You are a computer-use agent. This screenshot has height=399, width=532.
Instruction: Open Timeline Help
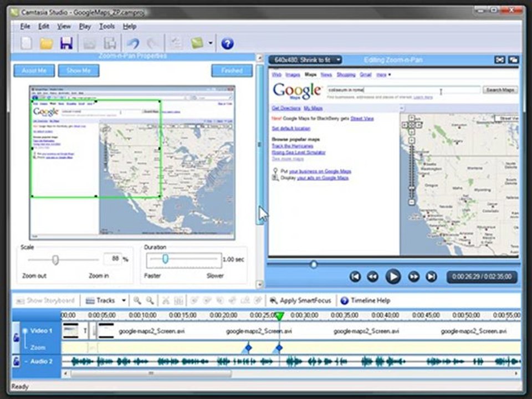[365, 300]
